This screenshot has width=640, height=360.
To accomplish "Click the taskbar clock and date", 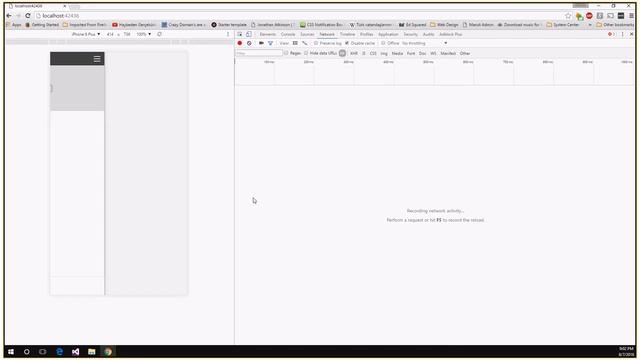I will 626,352.
